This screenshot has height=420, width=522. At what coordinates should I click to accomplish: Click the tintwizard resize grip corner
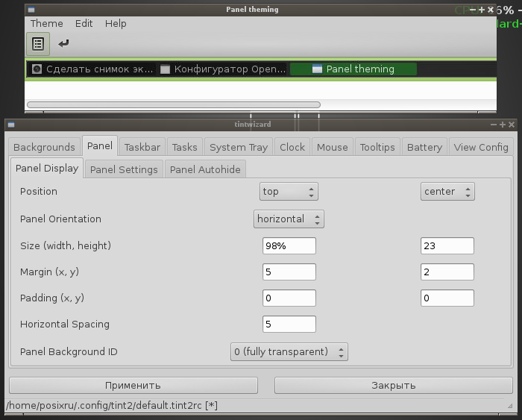pyautogui.click(x=509, y=406)
